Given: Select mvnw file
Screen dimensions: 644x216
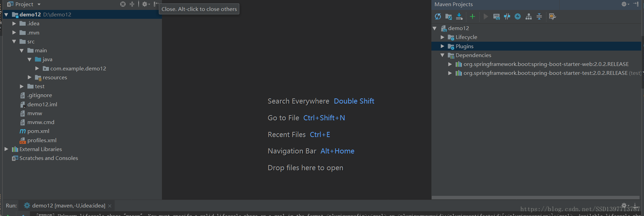Looking at the screenshot, I should point(35,113).
